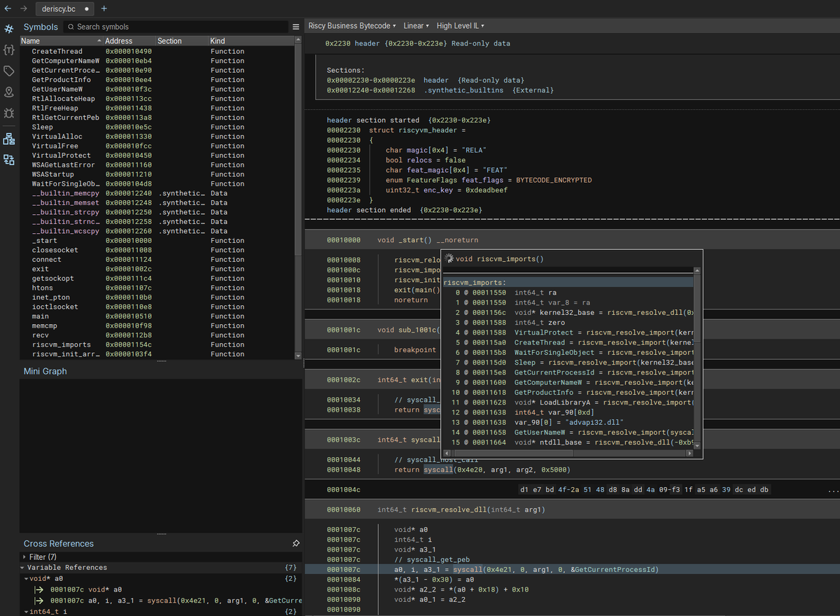The image size is (840, 616).
Task: Click arrow icon beside syscall xref entry
Action: click(40, 601)
